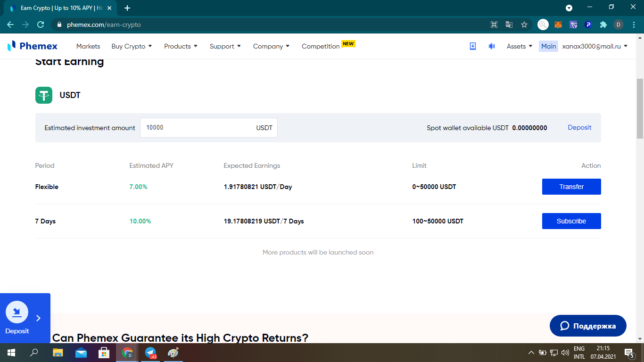Image resolution: width=644 pixels, height=362 pixels.
Task: Open the tab search dropdown circle
Action: [x=569, y=8]
